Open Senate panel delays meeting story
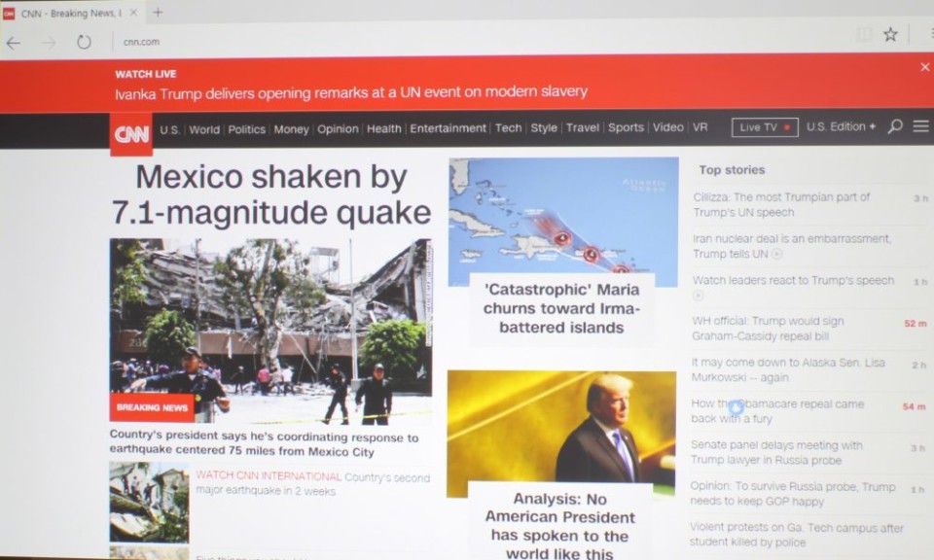 776,452
